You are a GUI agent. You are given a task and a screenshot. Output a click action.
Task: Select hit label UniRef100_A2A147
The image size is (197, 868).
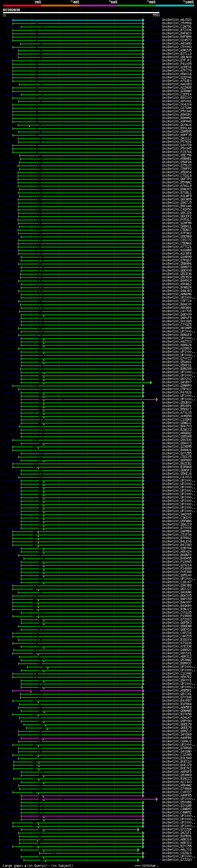point(177,717)
